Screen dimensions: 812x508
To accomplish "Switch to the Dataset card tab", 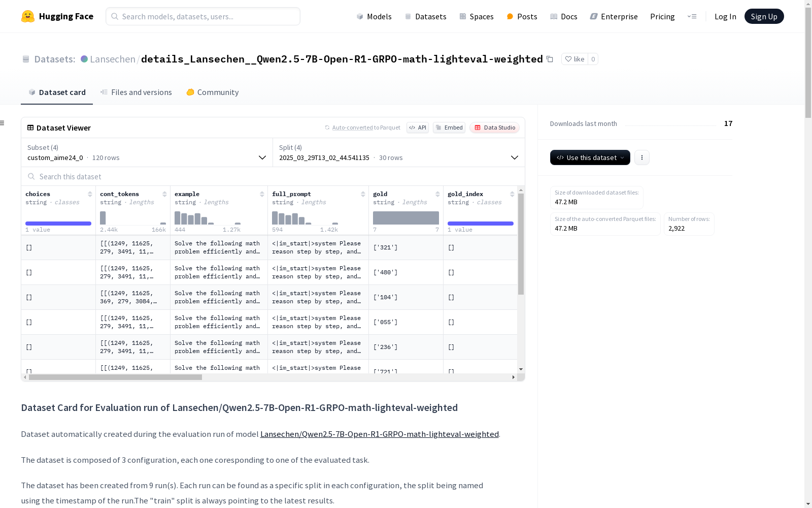I will click(x=57, y=92).
